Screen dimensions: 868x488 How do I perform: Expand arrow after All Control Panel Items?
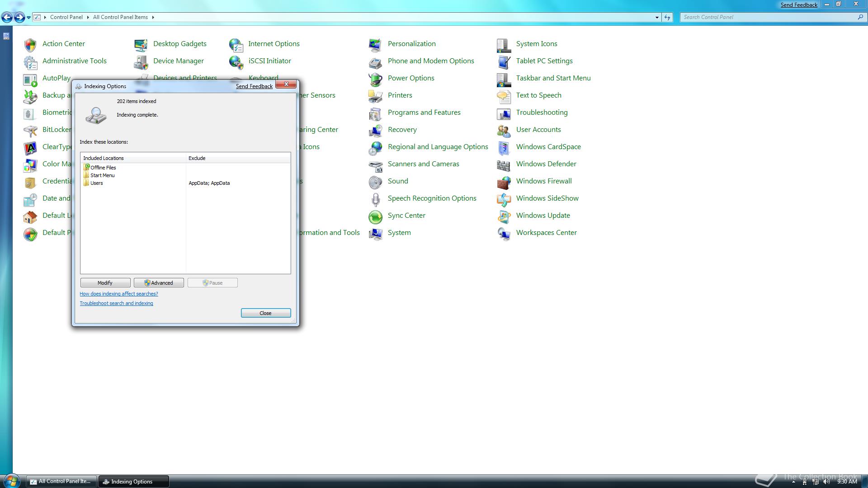153,17
